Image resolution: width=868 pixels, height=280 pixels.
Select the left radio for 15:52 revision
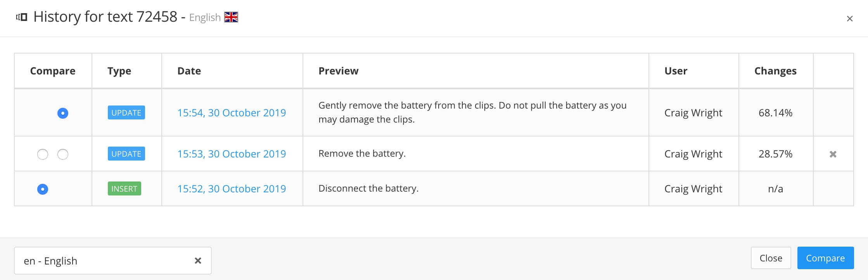pyautogui.click(x=43, y=189)
